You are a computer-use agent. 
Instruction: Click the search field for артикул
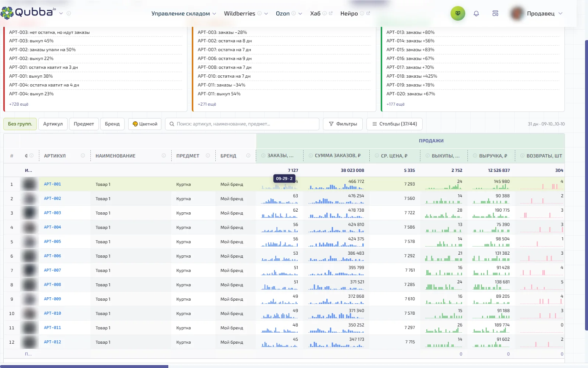pyautogui.click(x=242, y=124)
